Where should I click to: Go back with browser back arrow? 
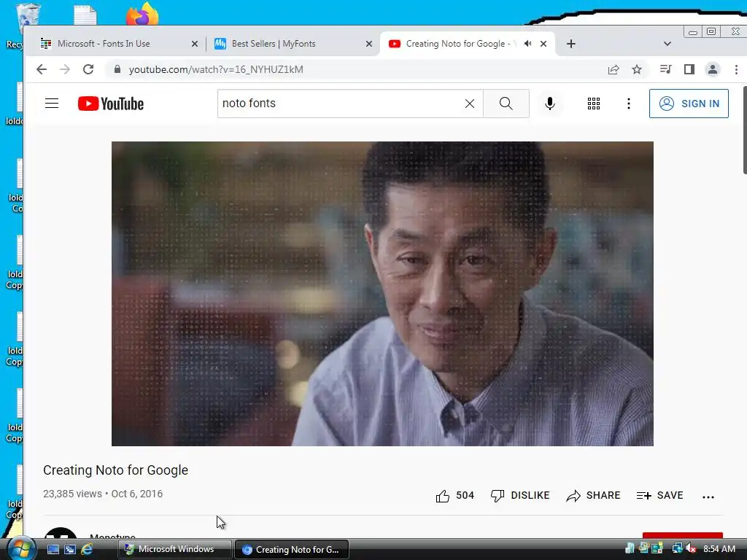[42, 69]
